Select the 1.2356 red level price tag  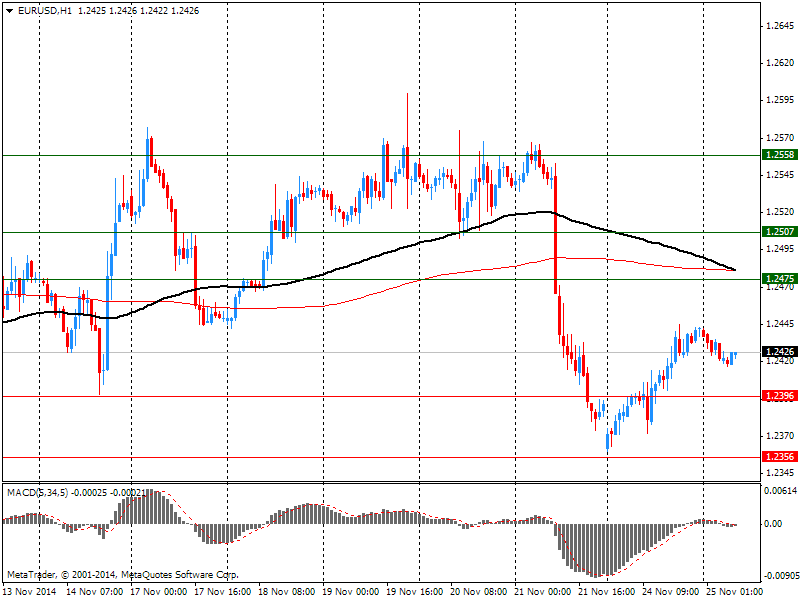click(780, 457)
